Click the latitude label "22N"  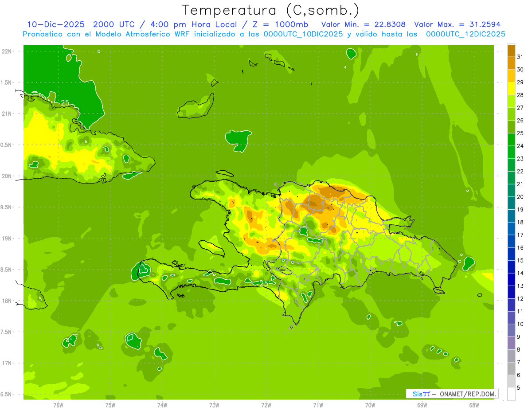7,51
